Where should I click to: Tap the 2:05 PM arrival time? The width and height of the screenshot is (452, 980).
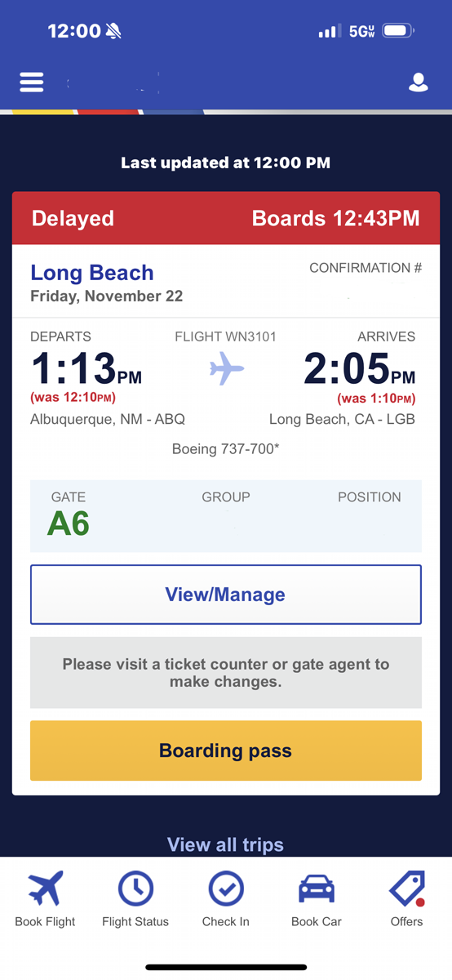tap(360, 368)
